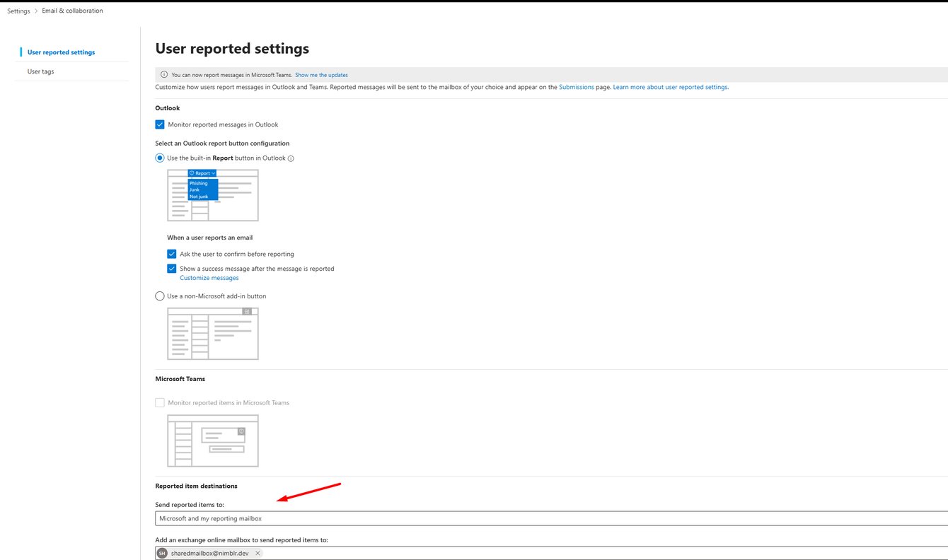Click the info icon beside built-in Report button option
The height and width of the screenshot is (560, 948).
291,158
